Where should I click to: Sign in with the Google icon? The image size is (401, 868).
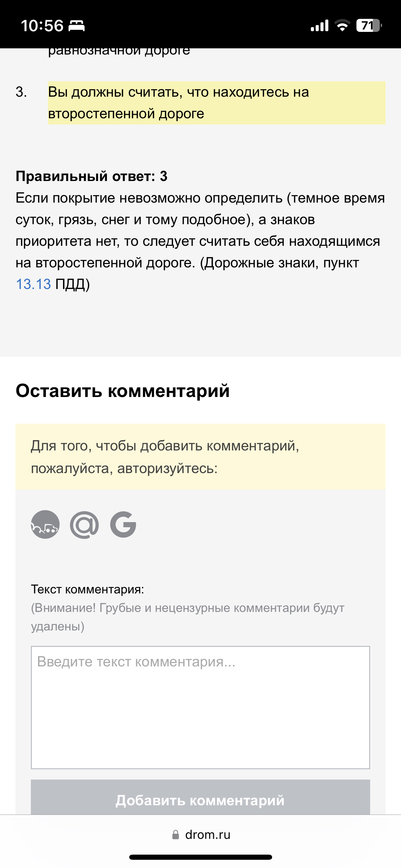pyautogui.click(x=123, y=525)
